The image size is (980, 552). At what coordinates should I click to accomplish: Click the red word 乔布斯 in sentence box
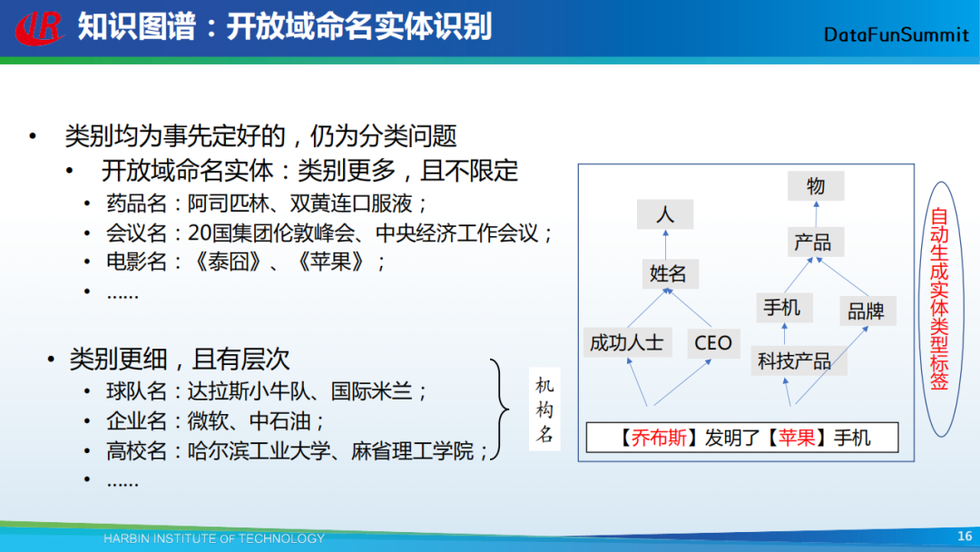pos(659,438)
